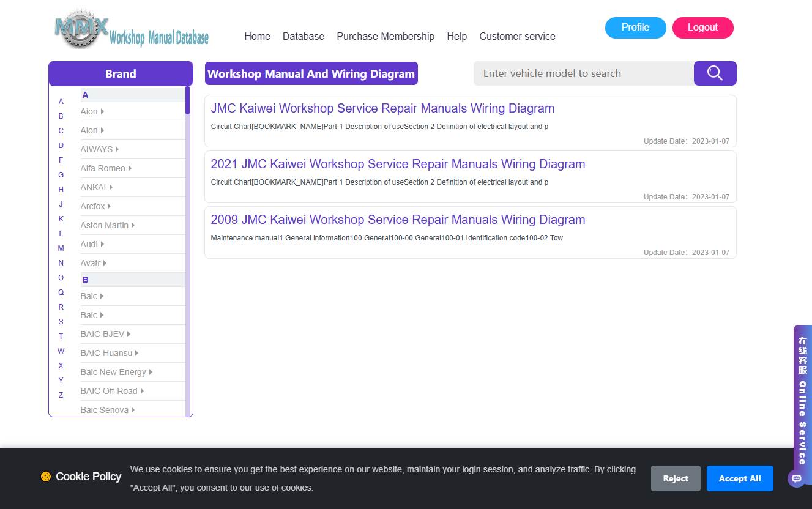Click the Profile button
This screenshot has width=812, height=509.
(636, 28)
